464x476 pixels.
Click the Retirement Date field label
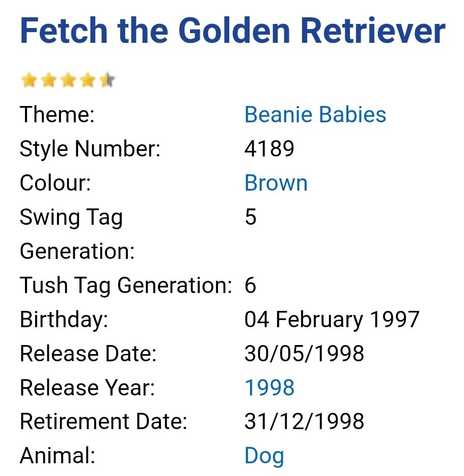pyautogui.click(x=103, y=421)
